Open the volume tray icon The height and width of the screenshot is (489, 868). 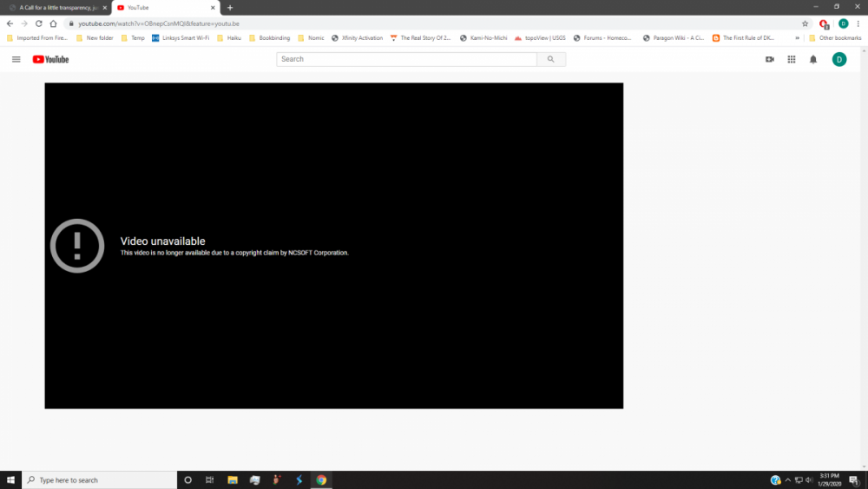pos(809,480)
